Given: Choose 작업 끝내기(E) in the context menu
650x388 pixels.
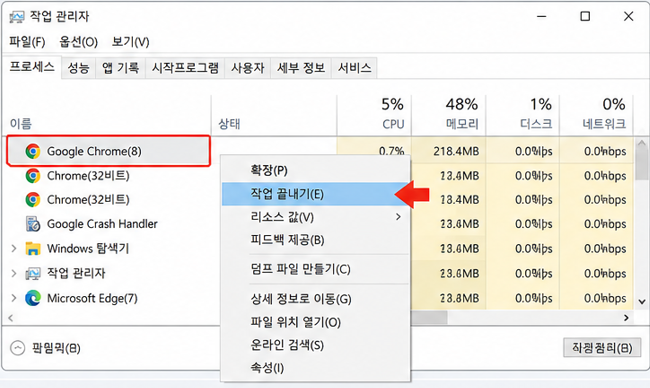Looking at the screenshot, I should point(316,194).
